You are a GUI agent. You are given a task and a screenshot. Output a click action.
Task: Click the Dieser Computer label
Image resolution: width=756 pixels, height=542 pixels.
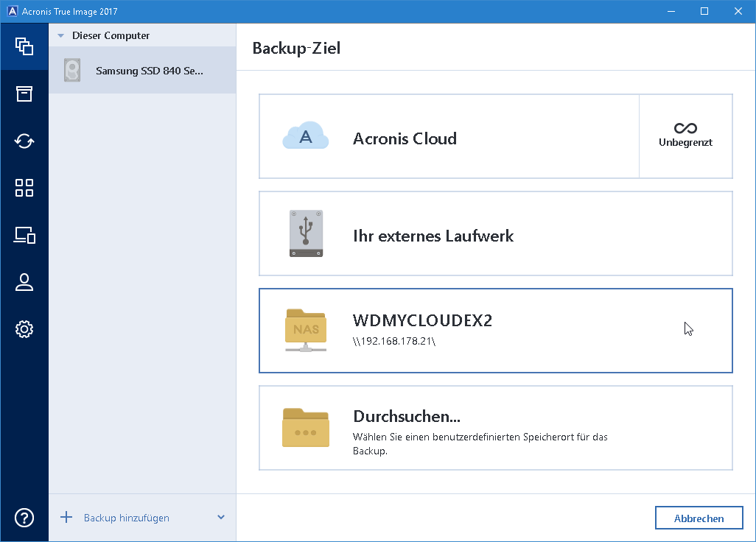pyautogui.click(x=111, y=35)
